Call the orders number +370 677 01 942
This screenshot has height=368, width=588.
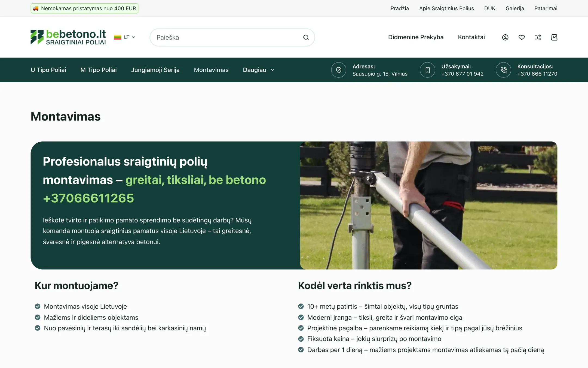462,74
